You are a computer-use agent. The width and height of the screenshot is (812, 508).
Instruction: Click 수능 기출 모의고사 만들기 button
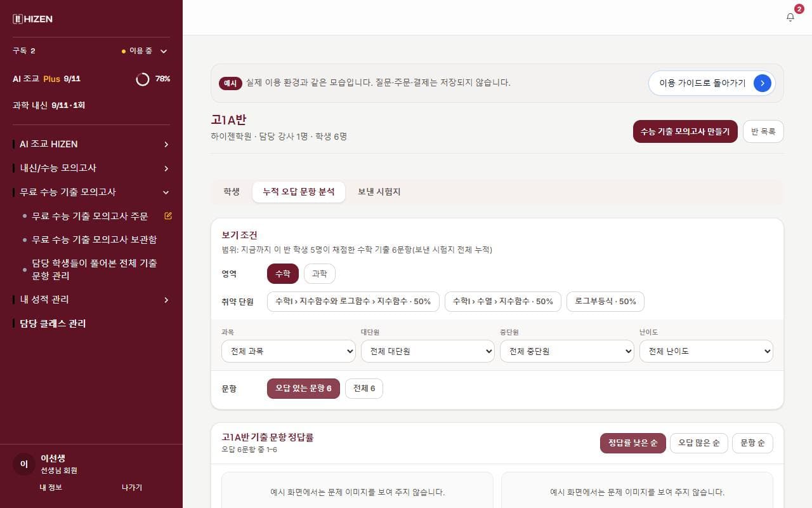pos(685,131)
